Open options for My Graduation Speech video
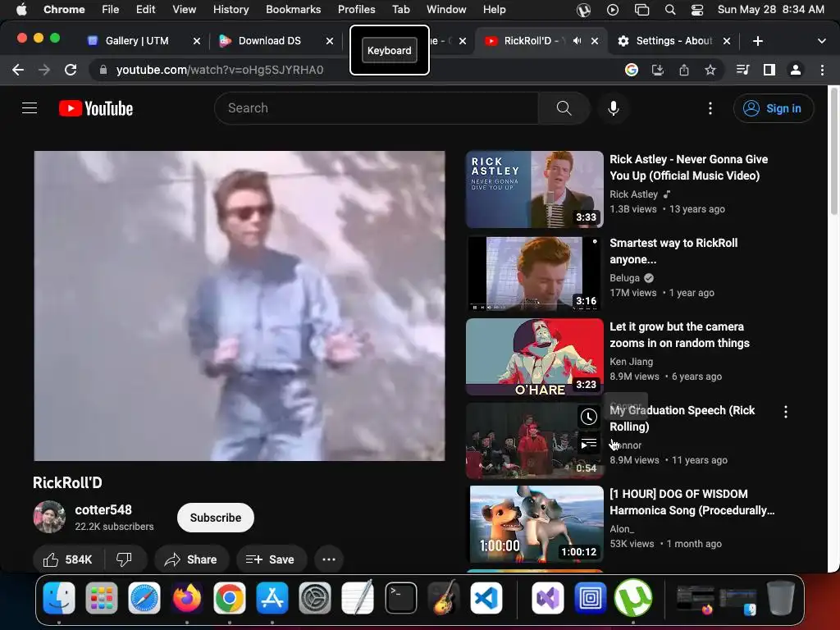 (785, 412)
